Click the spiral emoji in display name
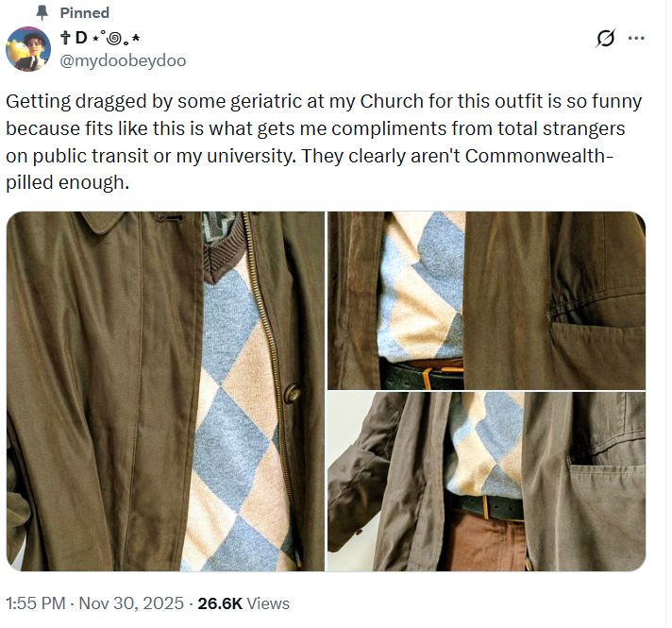Screen dimensions: 672x628 coord(113,39)
